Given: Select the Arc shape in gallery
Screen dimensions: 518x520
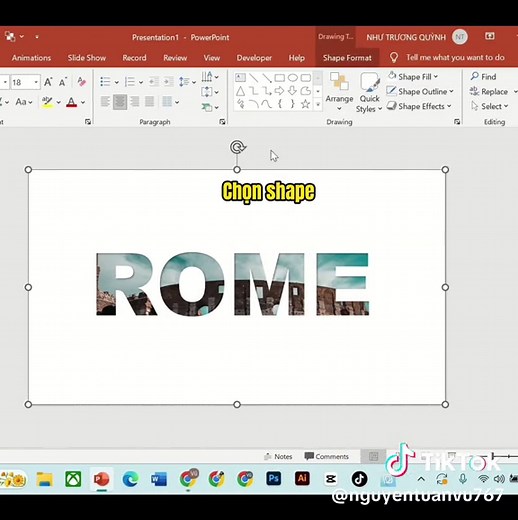Looking at the screenshot, I should (254, 104).
